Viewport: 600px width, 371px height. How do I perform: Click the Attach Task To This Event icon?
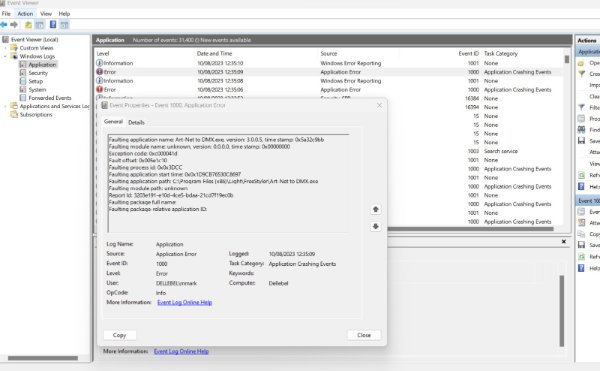(x=581, y=223)
